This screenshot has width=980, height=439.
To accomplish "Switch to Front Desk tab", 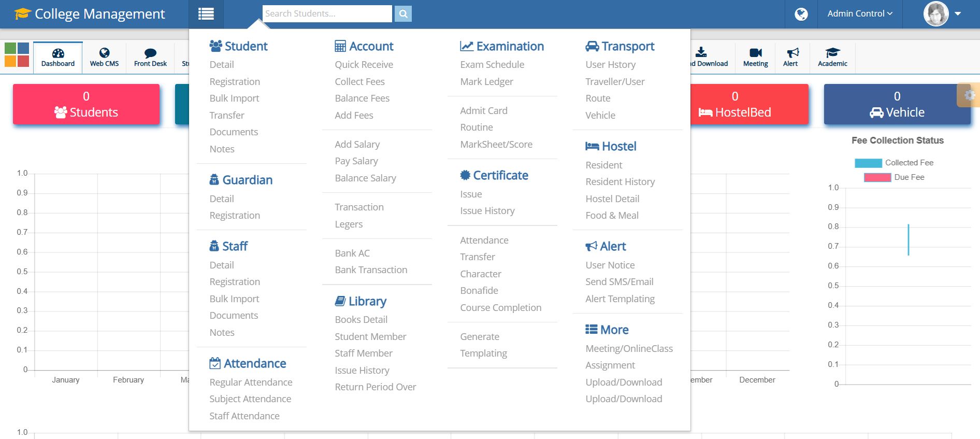I will click(x=150, y=58).
